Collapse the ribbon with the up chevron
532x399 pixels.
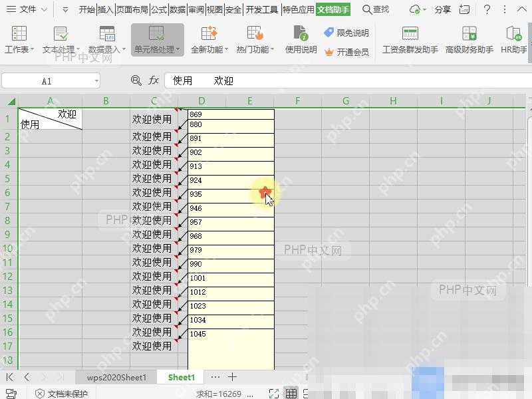coord(522,9)
